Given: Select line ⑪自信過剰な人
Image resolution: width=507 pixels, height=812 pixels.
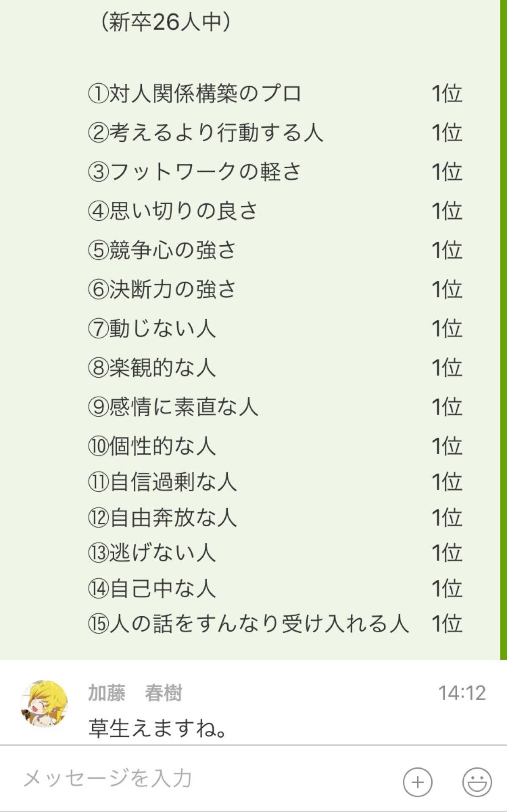Looking at the screenshot, I should (162, 482).
